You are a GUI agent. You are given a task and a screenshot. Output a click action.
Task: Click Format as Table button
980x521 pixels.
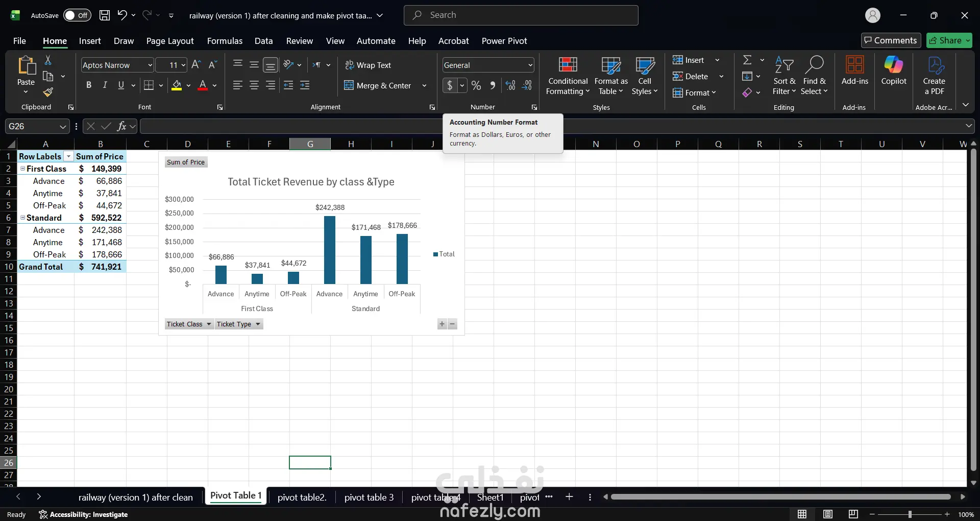point(611,76)
